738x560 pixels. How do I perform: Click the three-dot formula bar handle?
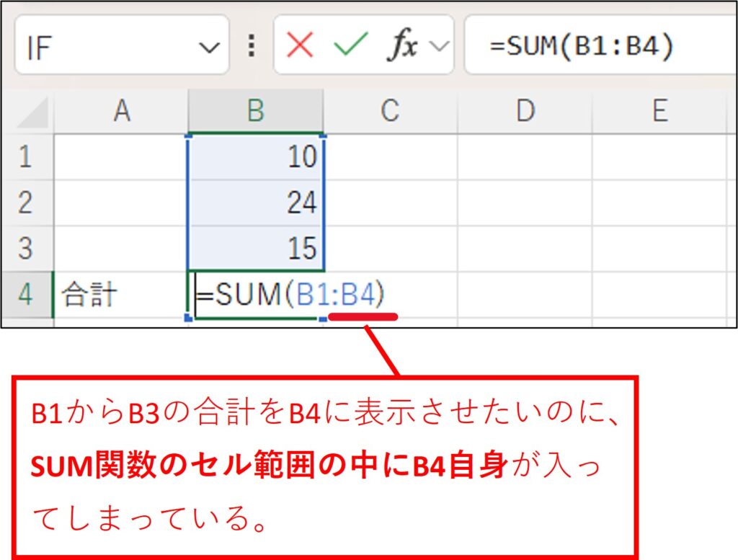point(251,46)
